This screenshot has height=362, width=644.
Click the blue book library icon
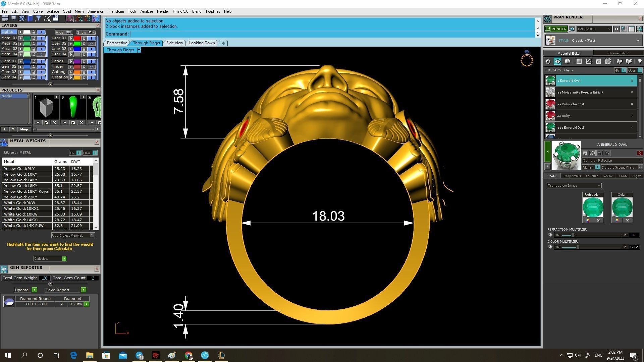coord(30,18)
